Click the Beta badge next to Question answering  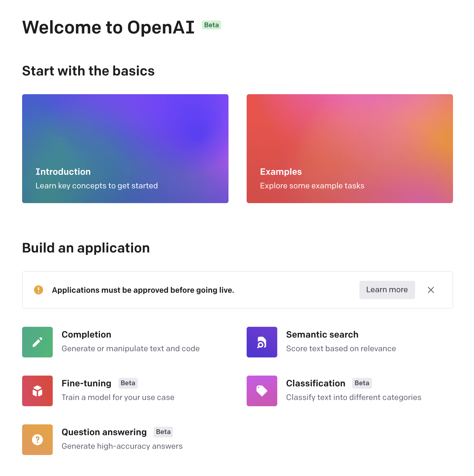pos(163,432)
